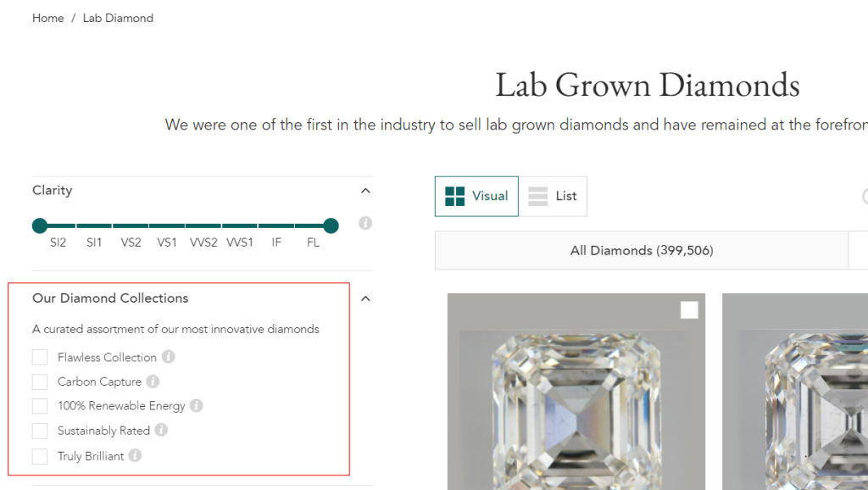Image resolution: width=868 pixels, height=490 pixels.
Task: Enable the Flawless Collection checkbox
Action: click(40, 357)
